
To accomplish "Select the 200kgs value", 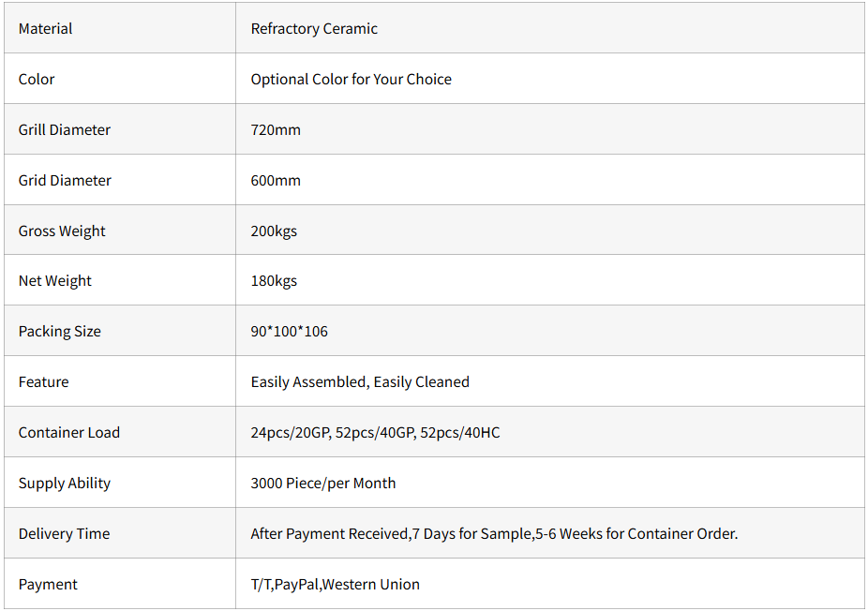I will tap(274, 231).
